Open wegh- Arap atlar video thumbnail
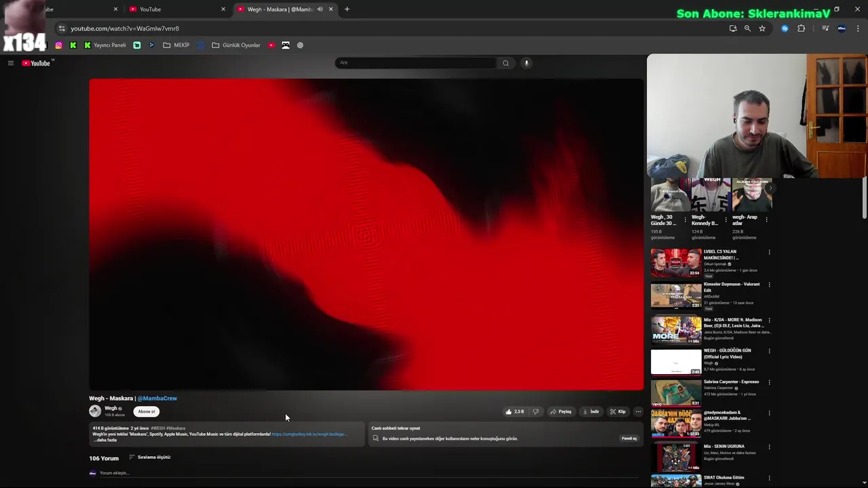This screenshot has height=488, width=868. coord(751,195)
